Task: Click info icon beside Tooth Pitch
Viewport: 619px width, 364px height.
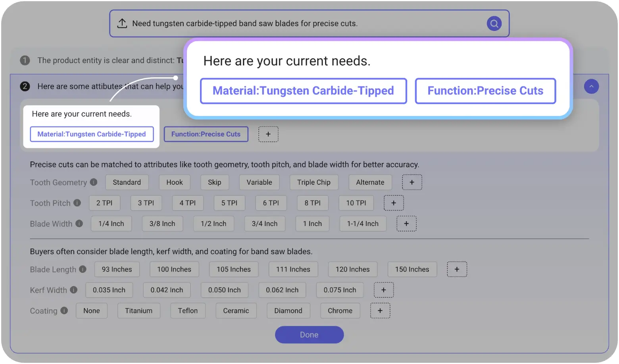Action: [x=77, y=203]
